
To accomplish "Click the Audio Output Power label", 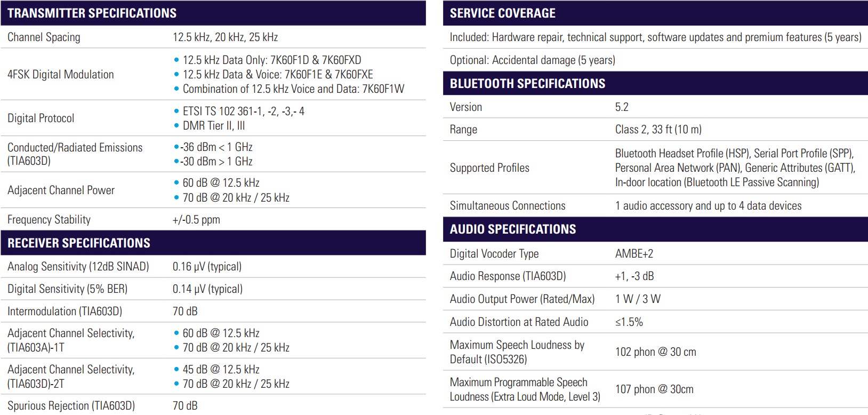I will (522, 299).
